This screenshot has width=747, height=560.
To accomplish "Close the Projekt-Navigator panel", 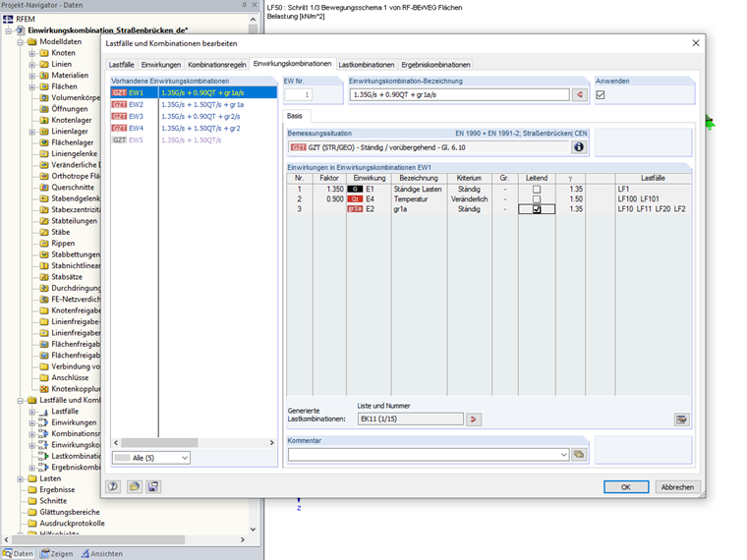I will 255,5.
